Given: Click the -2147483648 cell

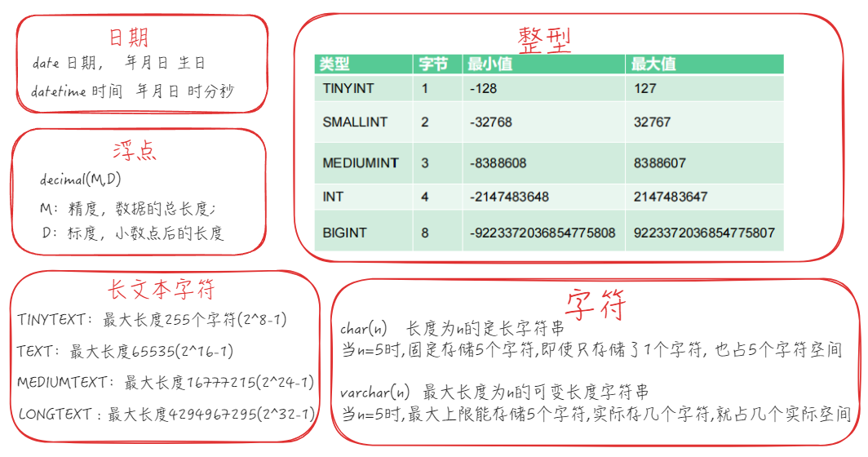Looking at the screenshot, I should (x=543, y=197).
